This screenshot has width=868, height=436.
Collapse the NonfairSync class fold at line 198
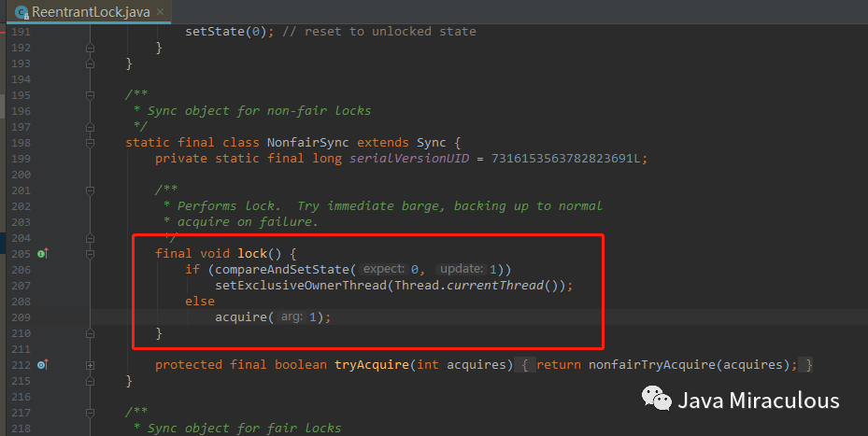pyautogui.click(x=91, y=143)
